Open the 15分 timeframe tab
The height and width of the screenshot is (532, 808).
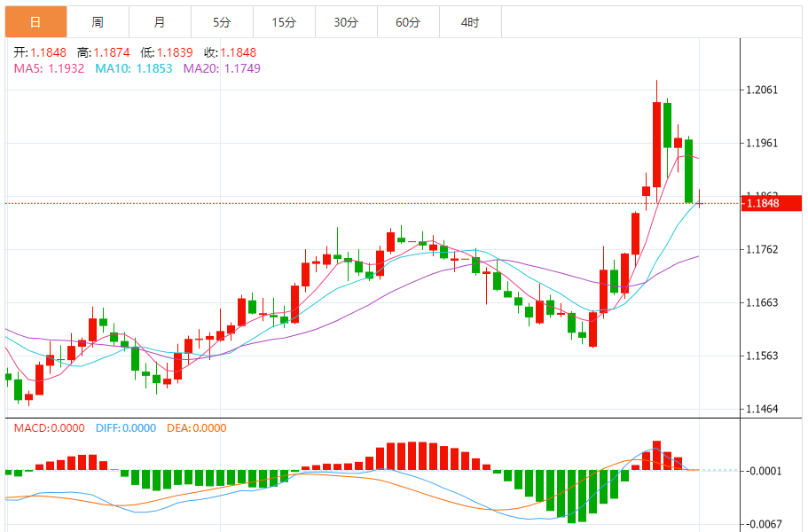click(x=284, y=22)
